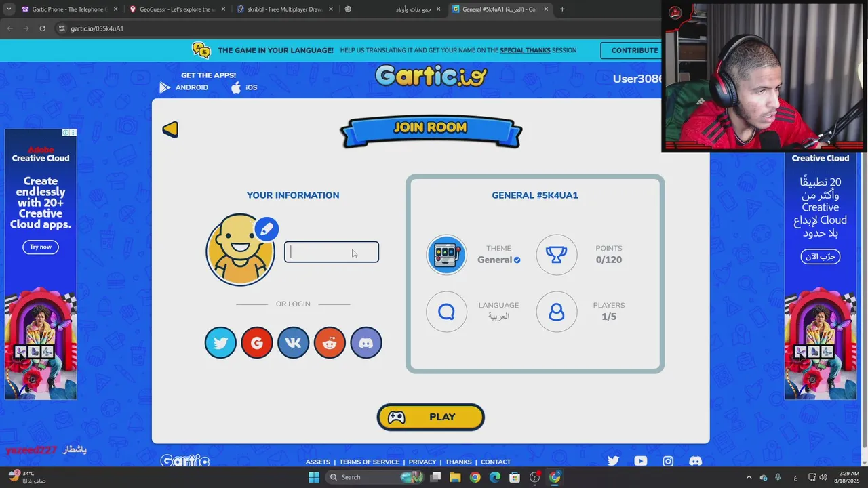Open the iOS app link
Screen dimensions: 868x488
pos(244,87)
